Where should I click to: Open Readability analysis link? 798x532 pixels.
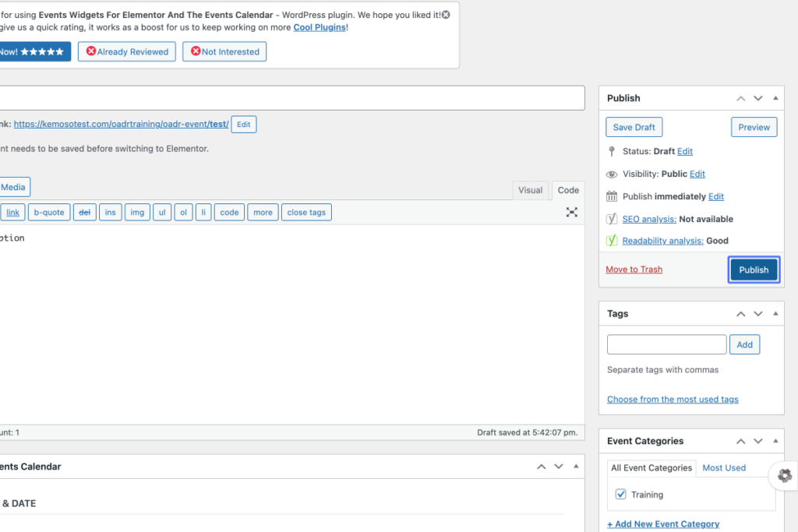(663, 241)
